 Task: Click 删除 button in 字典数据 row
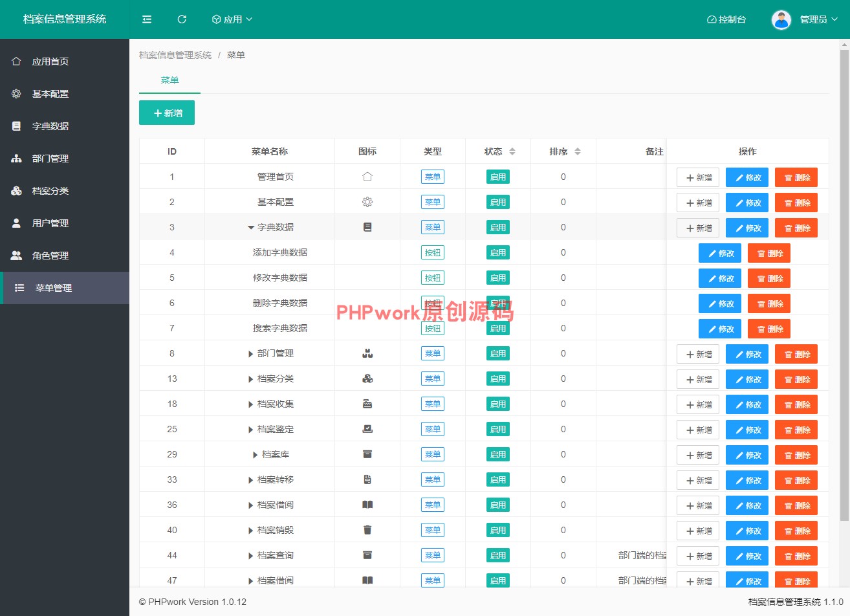[796, 228]
